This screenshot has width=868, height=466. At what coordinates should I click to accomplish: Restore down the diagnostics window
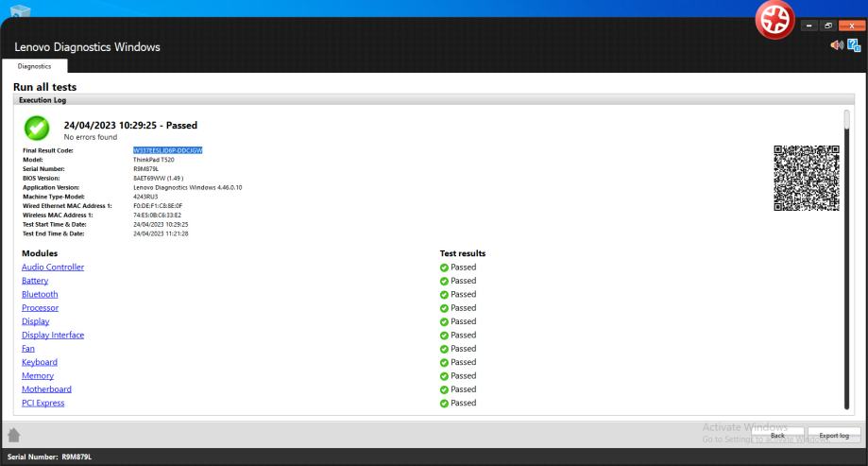coord(828,26)
